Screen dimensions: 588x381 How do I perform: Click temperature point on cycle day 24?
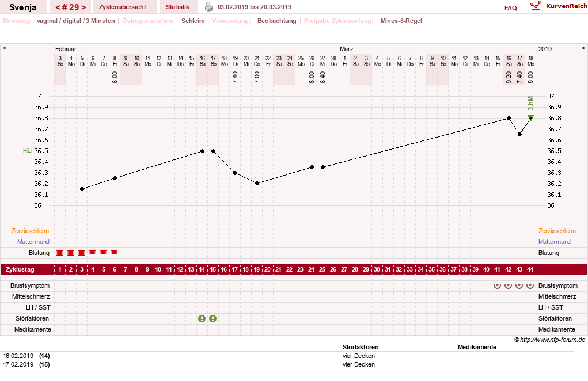pos(312,167)
